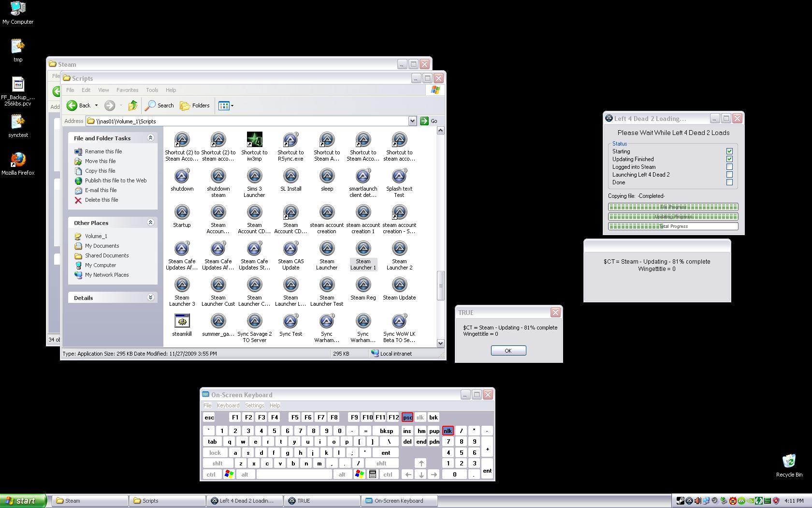The width and height of the screenshot is (812, 508).
Task: Open the Back history dropdown arrow
Action: coord(96,105)
